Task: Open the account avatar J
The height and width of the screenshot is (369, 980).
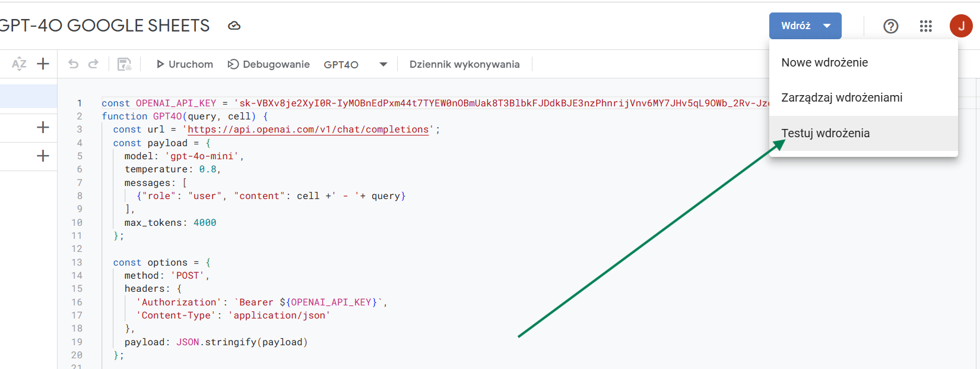Action: click(x=960, y=26)
